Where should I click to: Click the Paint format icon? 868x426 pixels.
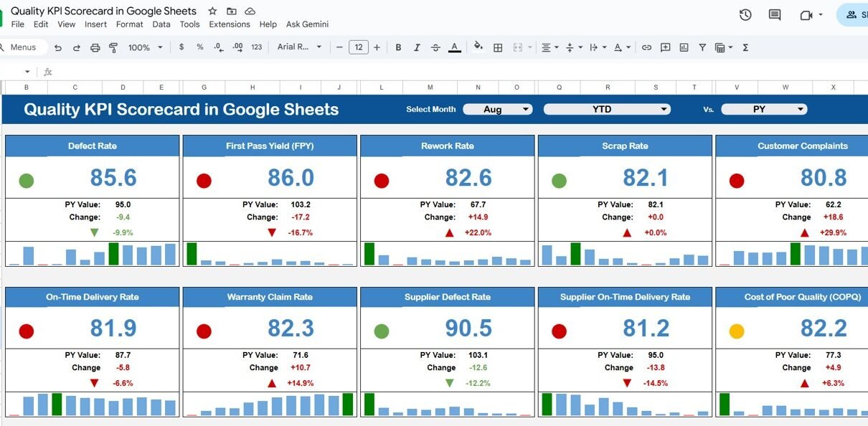click(113, 47)
